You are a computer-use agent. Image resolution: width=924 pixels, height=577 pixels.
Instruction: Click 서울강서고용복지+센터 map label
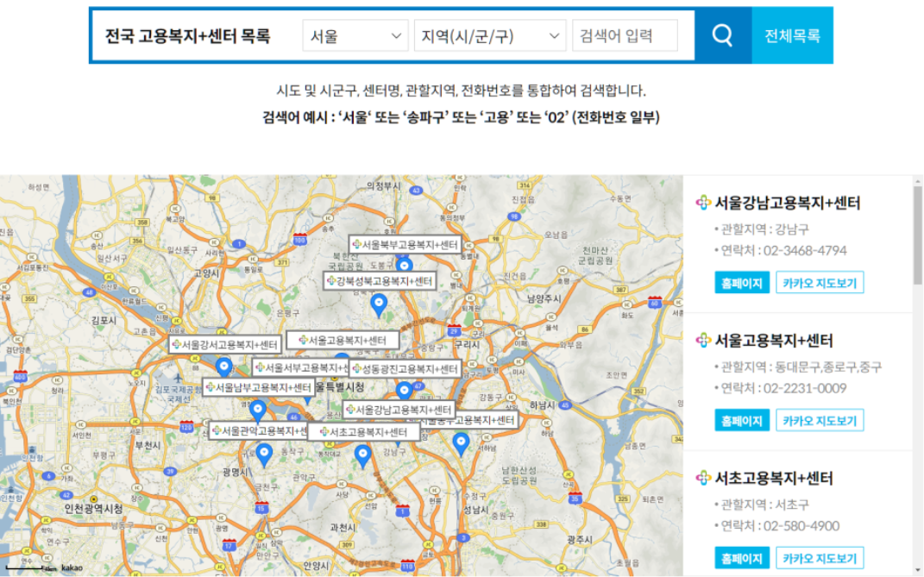(x=224, y=344)
